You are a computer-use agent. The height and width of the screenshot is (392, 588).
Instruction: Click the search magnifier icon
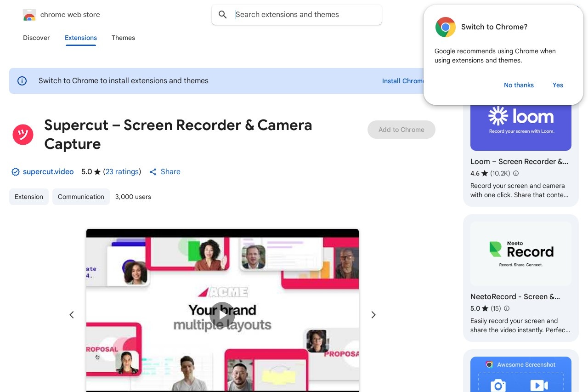(x=223, y=15)
